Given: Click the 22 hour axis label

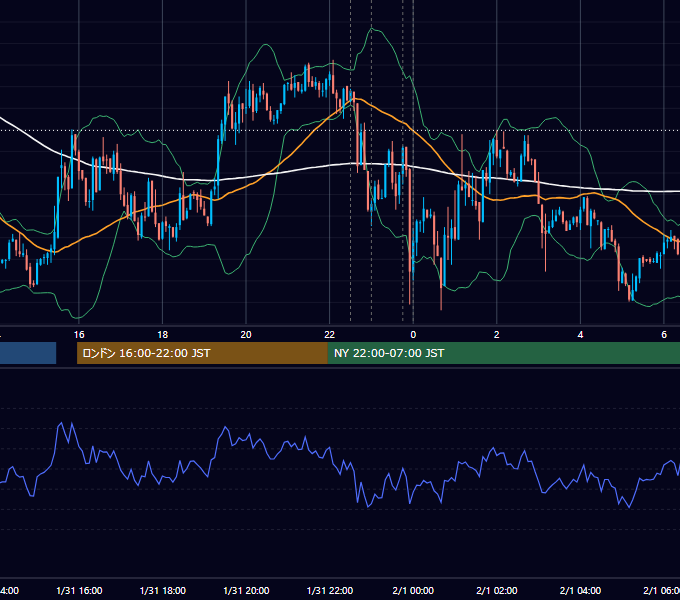Looking at the screenshot, I should tap(330, 335).
